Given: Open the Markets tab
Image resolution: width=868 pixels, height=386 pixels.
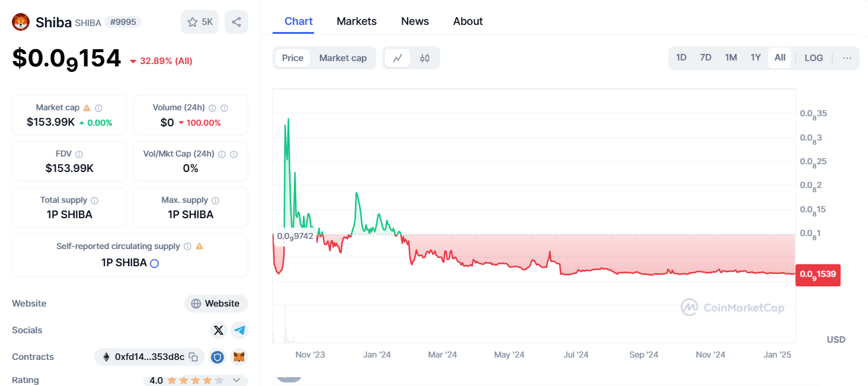Looking at the screenshot, I should [357, 21].
